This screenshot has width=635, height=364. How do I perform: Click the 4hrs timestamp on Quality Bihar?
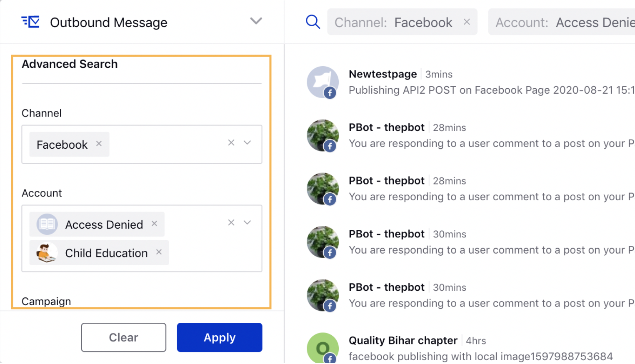(476, 341)
